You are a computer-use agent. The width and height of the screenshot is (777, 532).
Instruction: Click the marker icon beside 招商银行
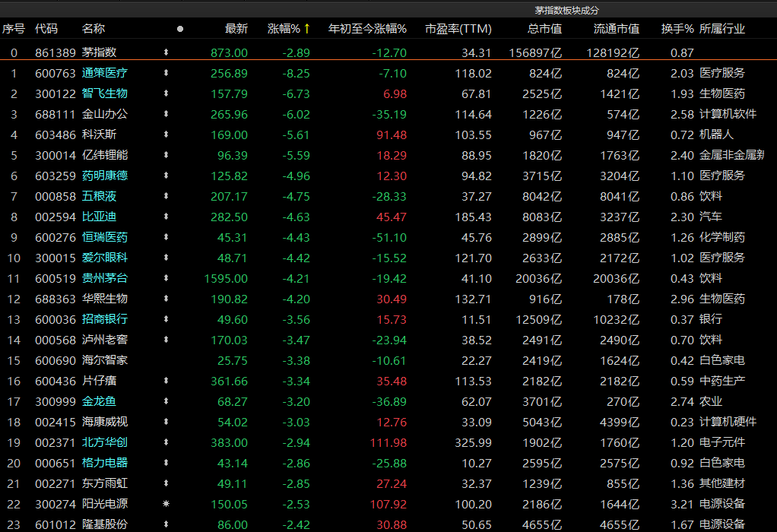coord(166,319)
